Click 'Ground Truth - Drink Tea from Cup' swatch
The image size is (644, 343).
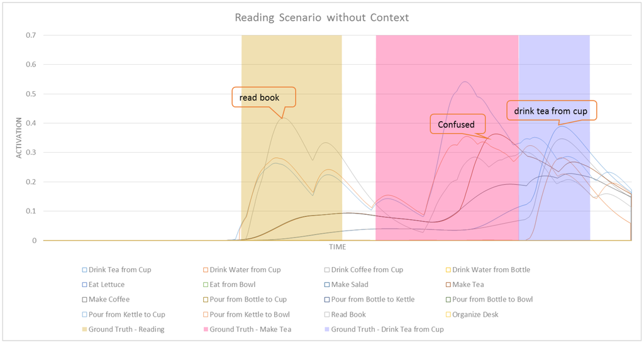tap(328, 330)
